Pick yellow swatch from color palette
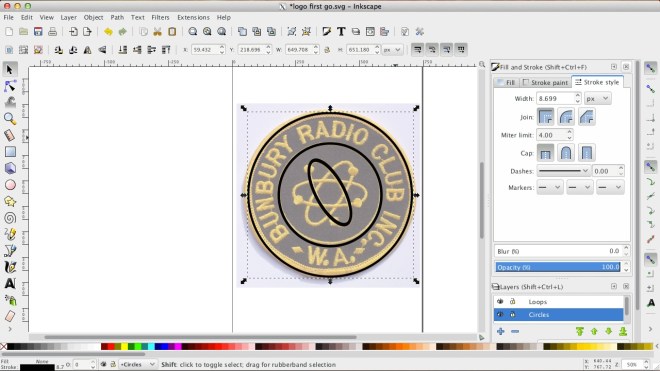The height and width of the screenshot is (371, 660). 124,347
